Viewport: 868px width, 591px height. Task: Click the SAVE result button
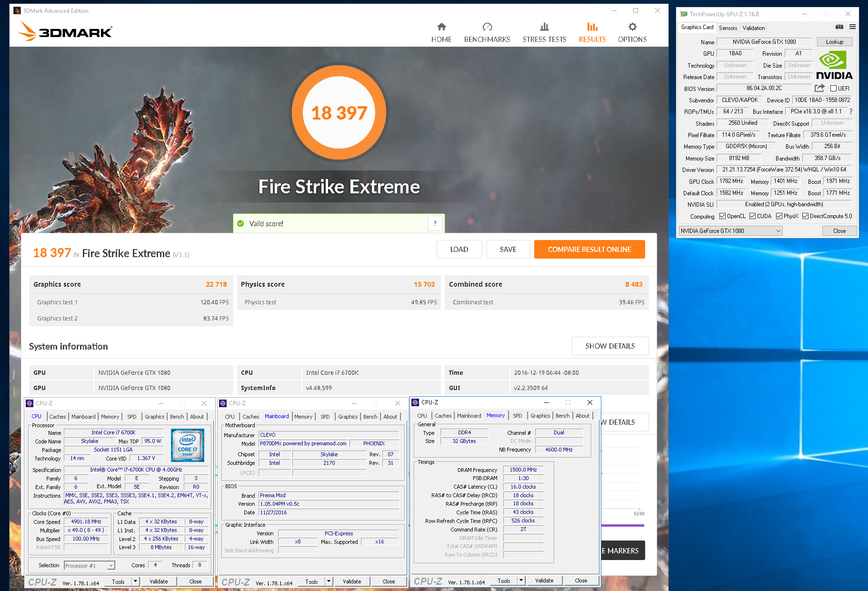click(x=508, y=250)
